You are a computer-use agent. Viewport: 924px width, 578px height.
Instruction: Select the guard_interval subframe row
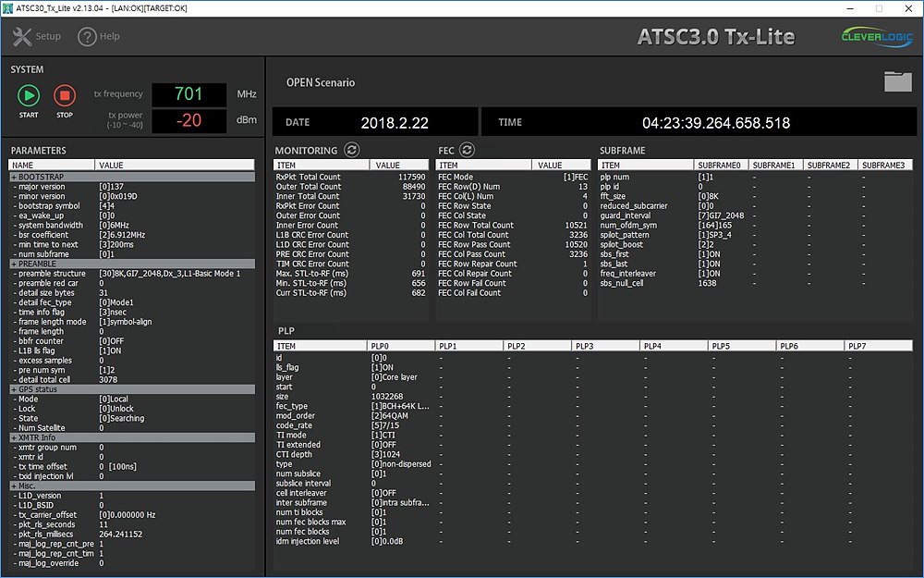[x=755, y=215]
